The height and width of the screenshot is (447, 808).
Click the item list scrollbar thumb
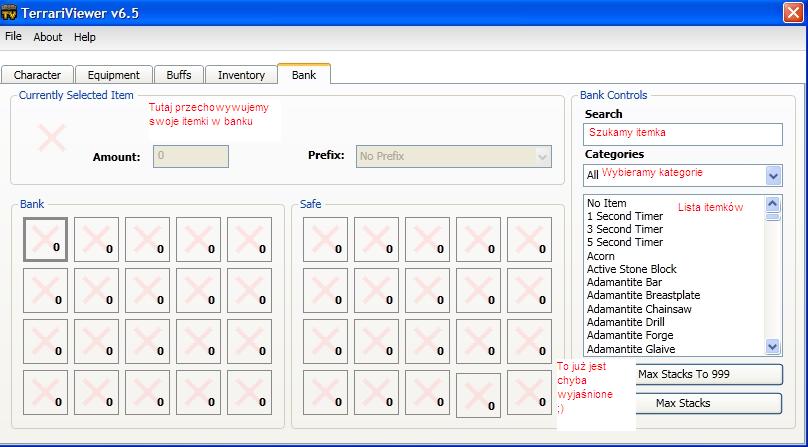[x=773, y=217]
